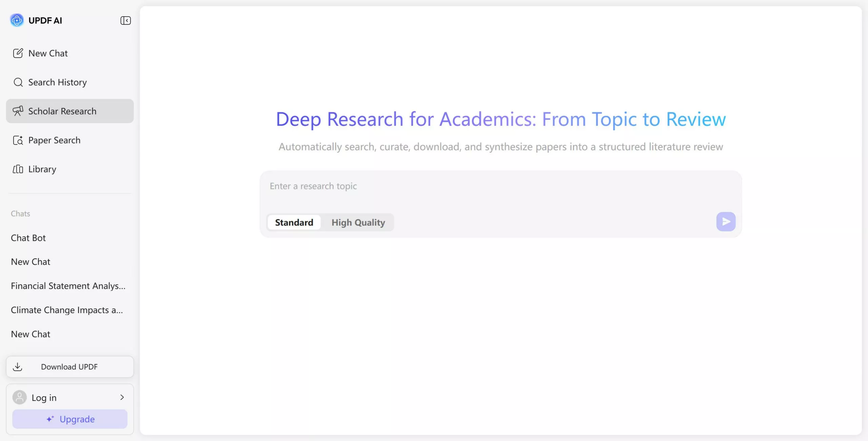Image resolution: width=868 pixels, height=441 pixels.
Task: Click the Download UPDF button
Action: [70, 367]
